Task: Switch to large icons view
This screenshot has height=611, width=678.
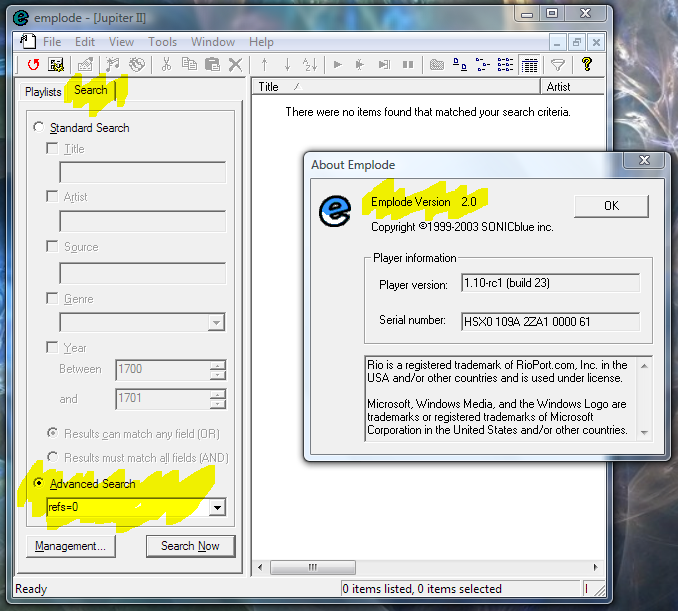Action: (x=460, y=65)
